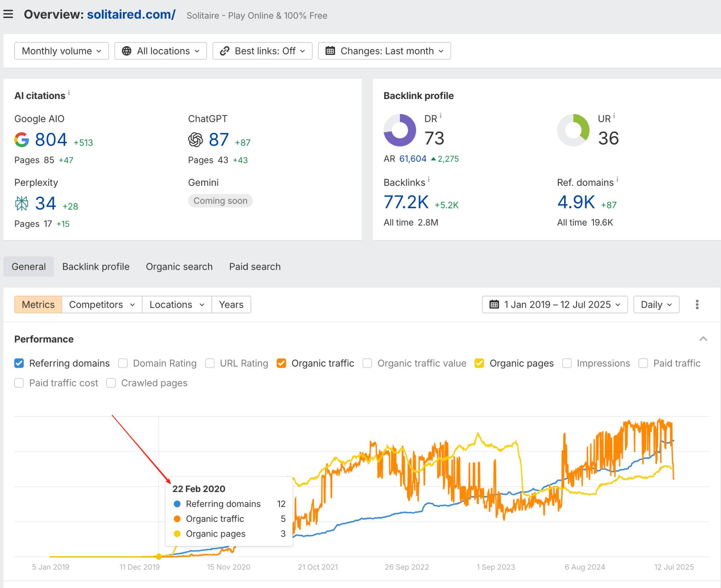Screen dimensions: 721x588
Task: Click AR rank value 61,604
Action: 413,159
